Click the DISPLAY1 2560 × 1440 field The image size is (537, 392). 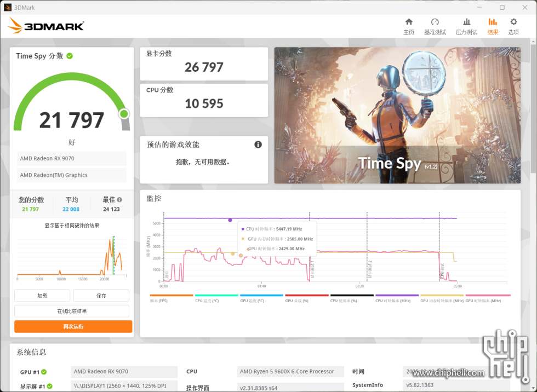124,385
